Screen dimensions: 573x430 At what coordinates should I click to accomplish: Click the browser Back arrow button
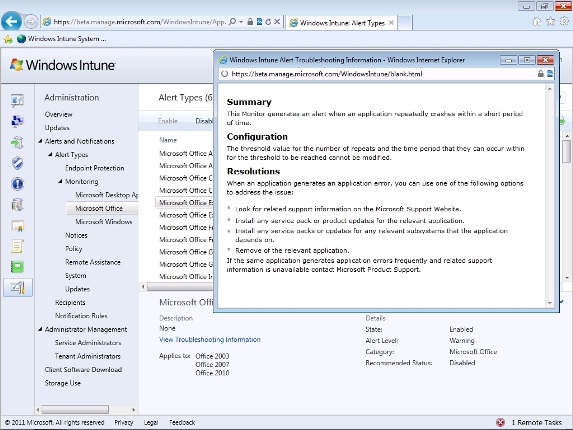[11, 22]
